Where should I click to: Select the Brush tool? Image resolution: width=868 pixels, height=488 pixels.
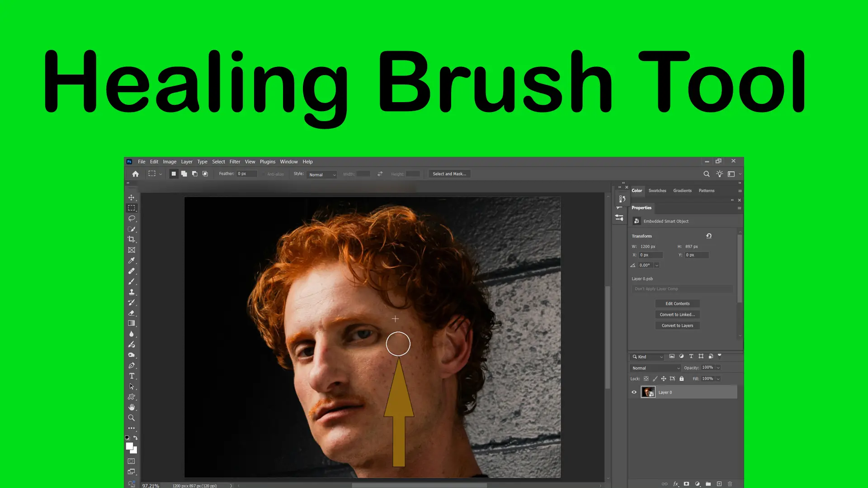coord(132,282)
